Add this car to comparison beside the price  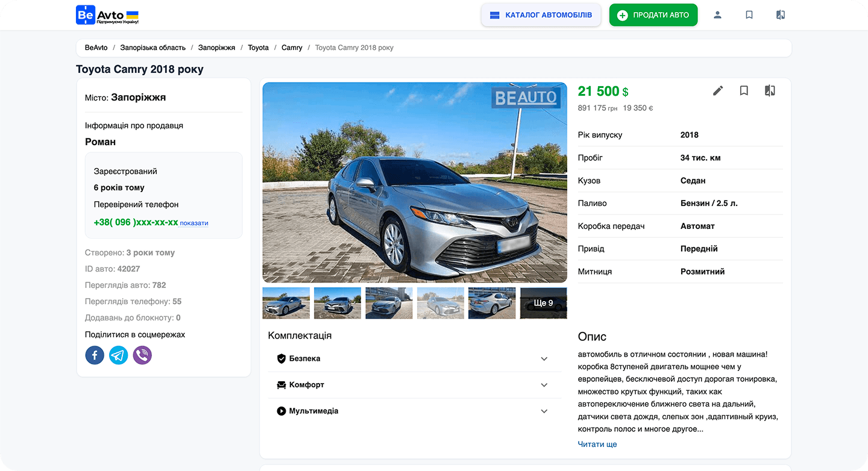pyautogui.click(x=770, y=91)
